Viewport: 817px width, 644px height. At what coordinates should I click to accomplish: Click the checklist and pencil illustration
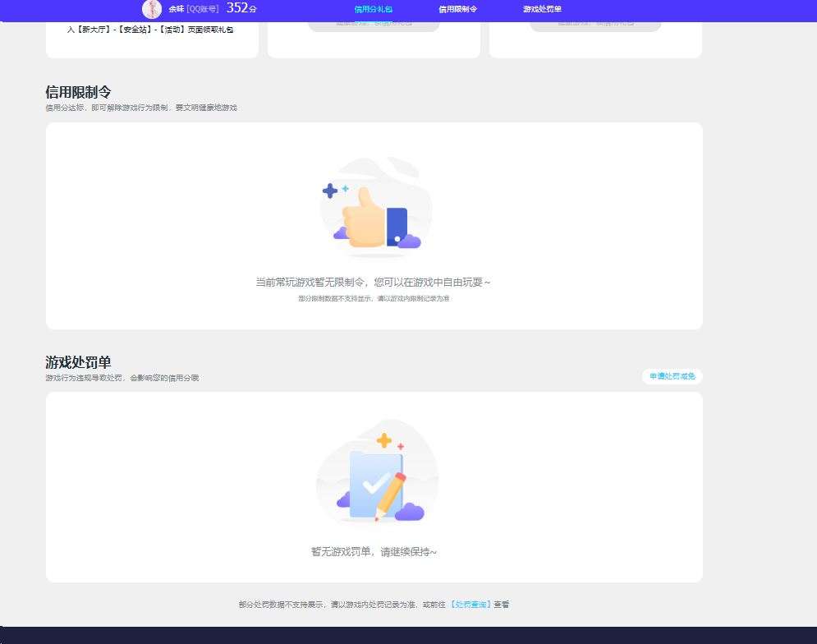[x=377, y=471]
